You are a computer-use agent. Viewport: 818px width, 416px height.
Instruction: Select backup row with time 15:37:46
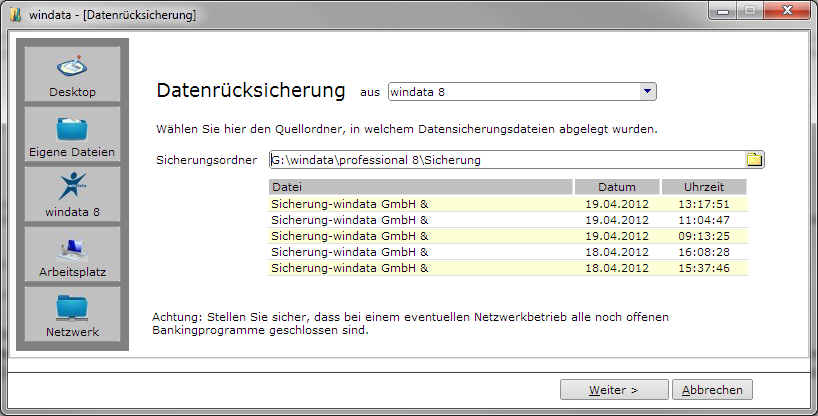click(x=508, y=268)
